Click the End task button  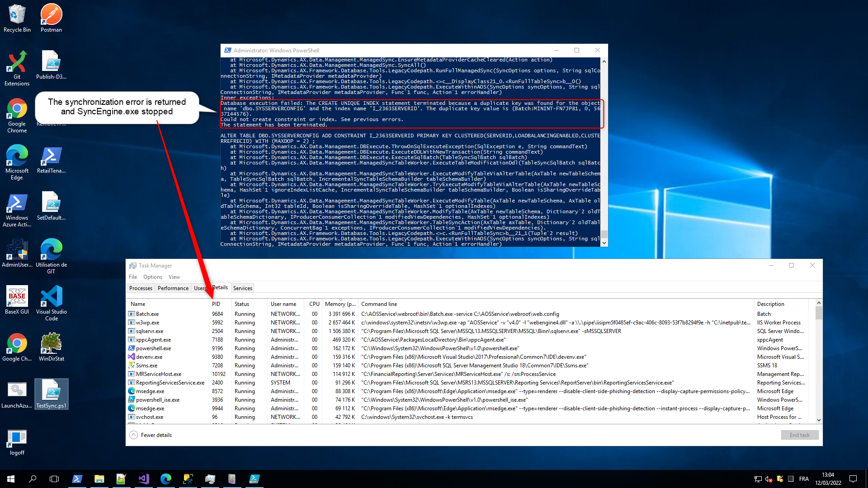coord(799,435)
